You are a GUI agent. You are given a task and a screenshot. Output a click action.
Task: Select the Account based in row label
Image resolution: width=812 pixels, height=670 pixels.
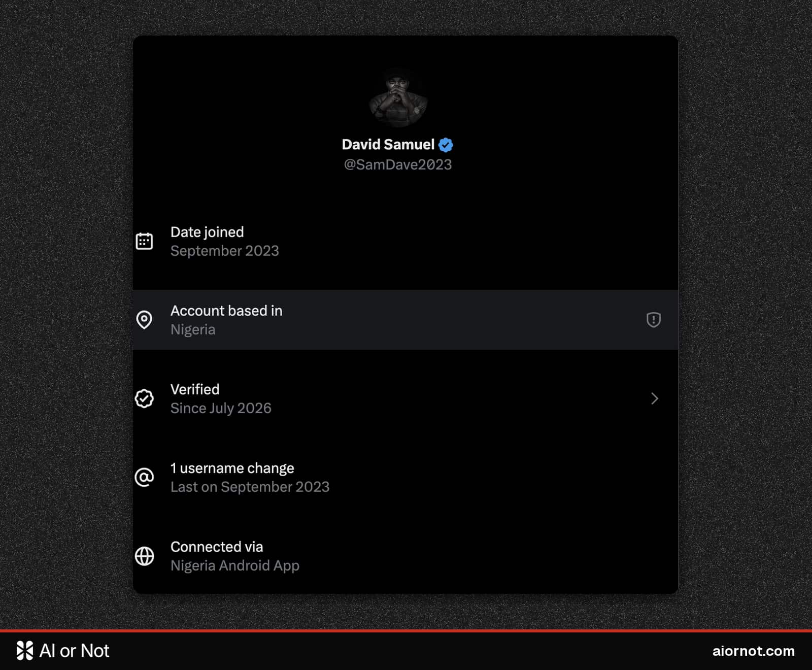(226, 311)
